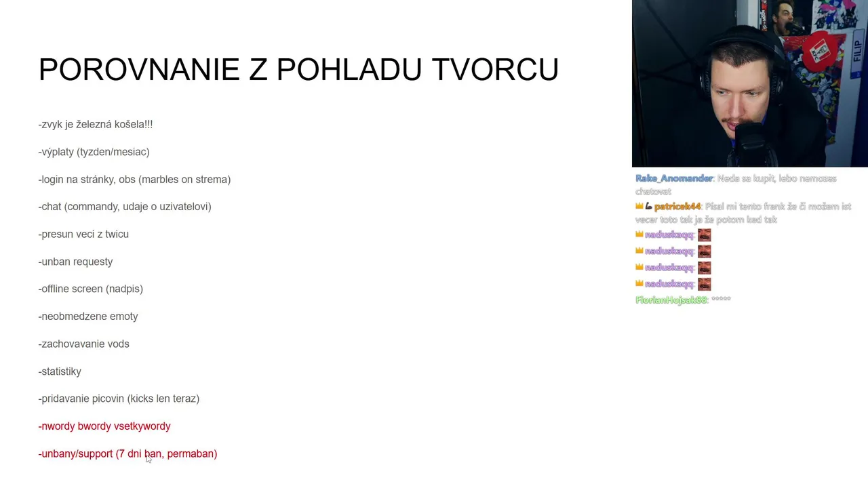The image size is (868, 488).
Task: Click the "*****" message from FlorianHojsak88
Action: pyautogui.click(x=721, y=299)
